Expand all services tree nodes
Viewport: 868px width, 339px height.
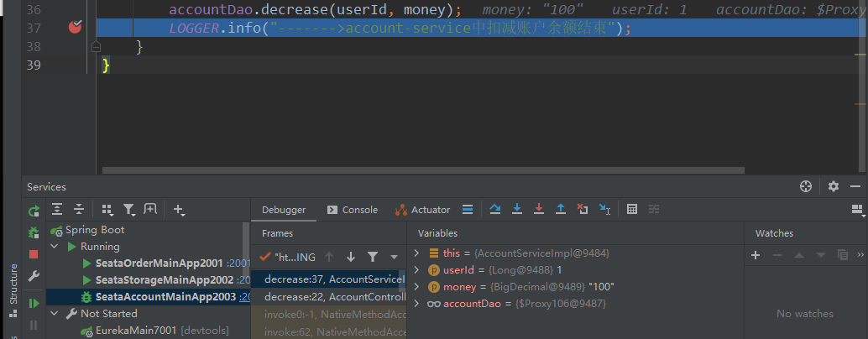pos(56,209)
